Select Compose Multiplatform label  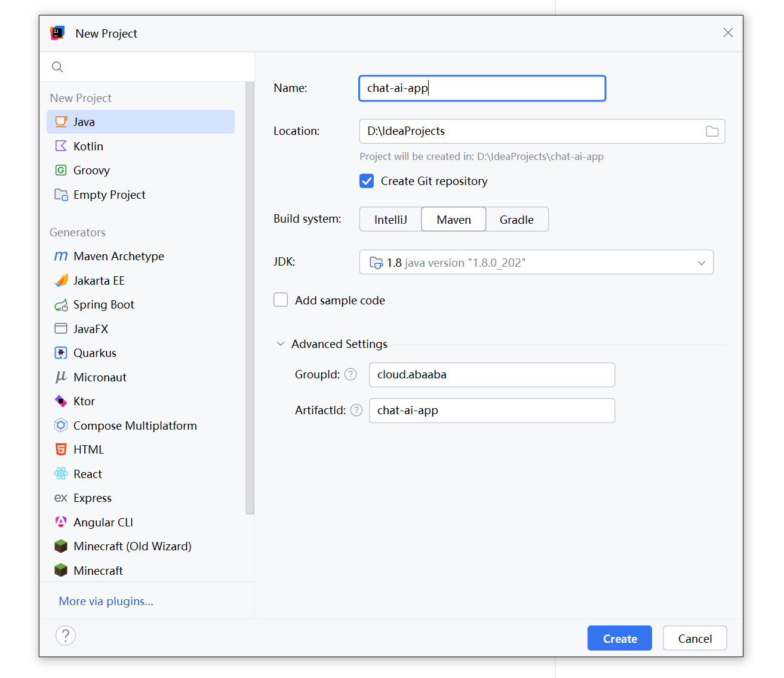click(135, 426)
